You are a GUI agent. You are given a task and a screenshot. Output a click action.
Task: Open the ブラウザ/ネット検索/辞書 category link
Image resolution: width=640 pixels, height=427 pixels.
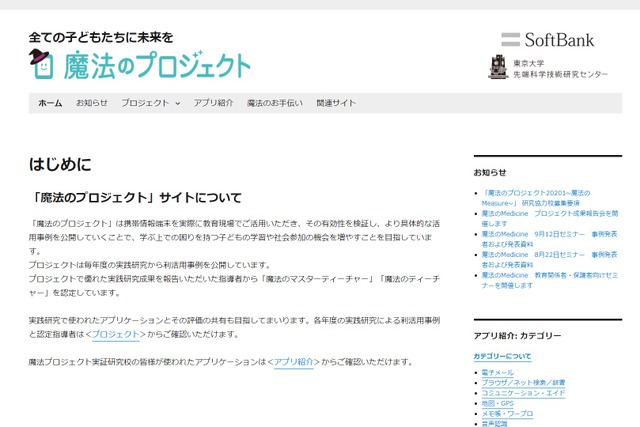pos(523,383)
